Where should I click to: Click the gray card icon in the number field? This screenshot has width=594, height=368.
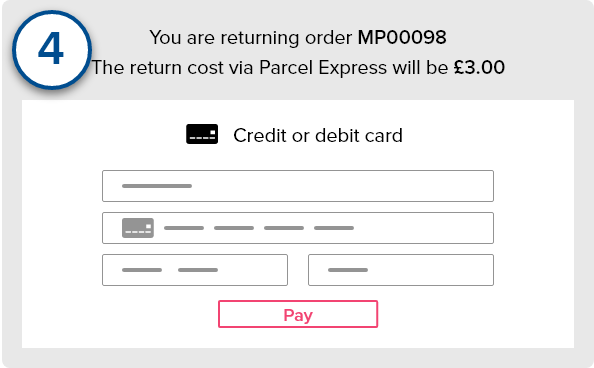[138, 228]
